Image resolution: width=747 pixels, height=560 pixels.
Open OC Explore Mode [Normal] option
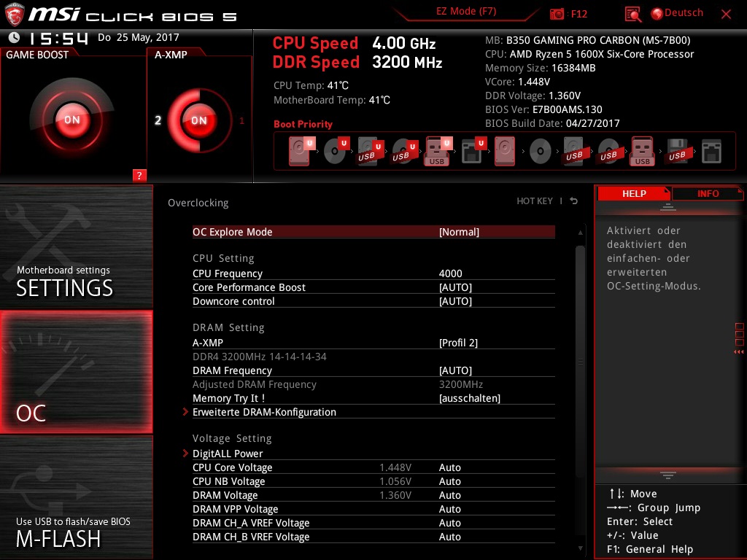pyautogui.click(x=373, y=232)
